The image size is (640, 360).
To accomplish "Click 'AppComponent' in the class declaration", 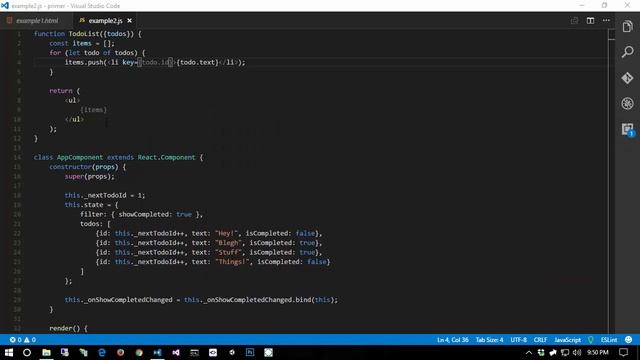I will coord(80,157).
